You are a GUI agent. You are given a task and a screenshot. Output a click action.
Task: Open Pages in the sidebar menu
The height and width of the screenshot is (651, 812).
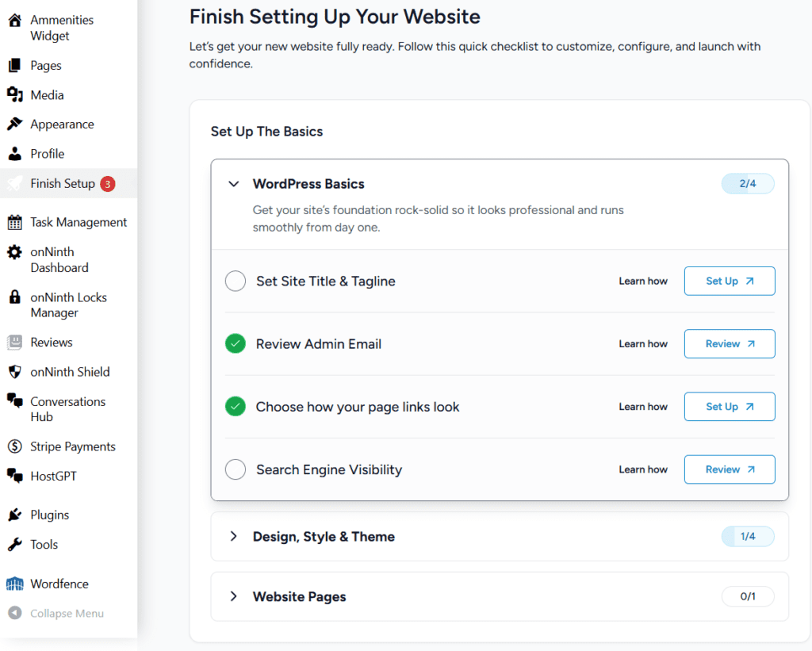[46, 66]
